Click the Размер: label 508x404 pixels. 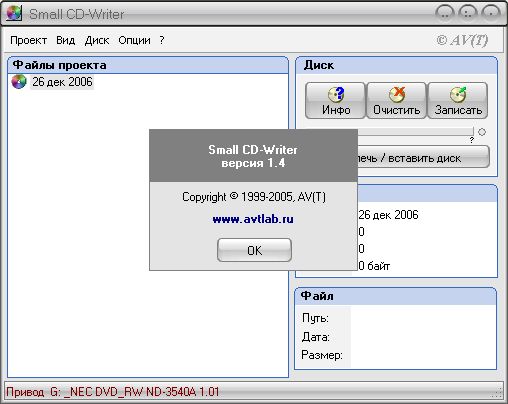322,355
